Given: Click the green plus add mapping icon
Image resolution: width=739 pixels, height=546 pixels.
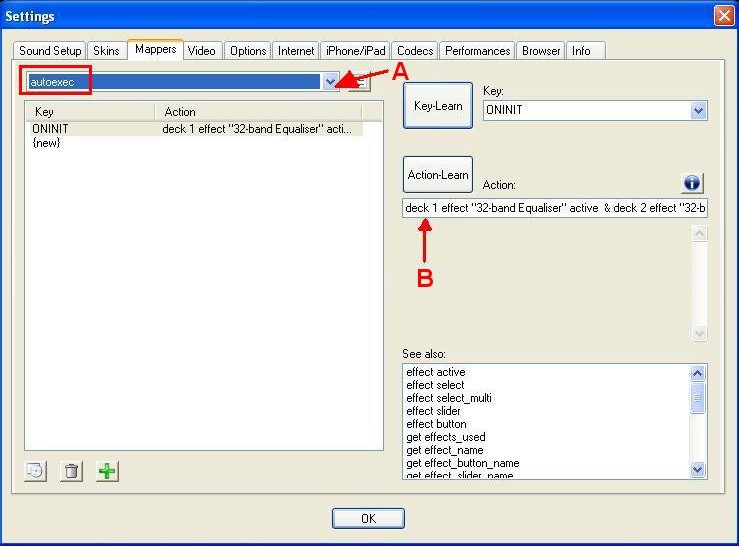Looking at the screenshot, I should (107, 471).
